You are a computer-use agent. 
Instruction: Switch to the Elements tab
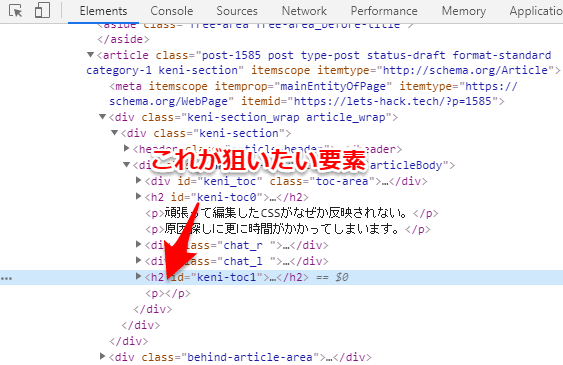click(103, 11)
